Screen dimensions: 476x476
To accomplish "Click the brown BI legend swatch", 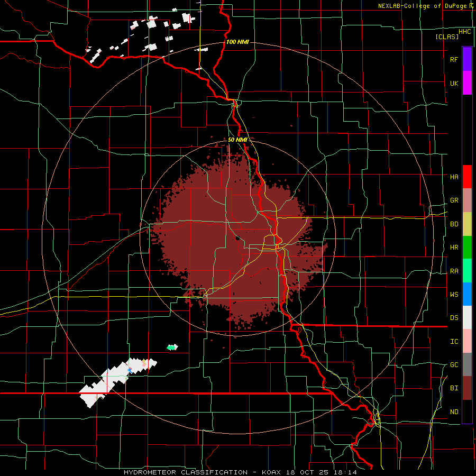I will 467,388.
